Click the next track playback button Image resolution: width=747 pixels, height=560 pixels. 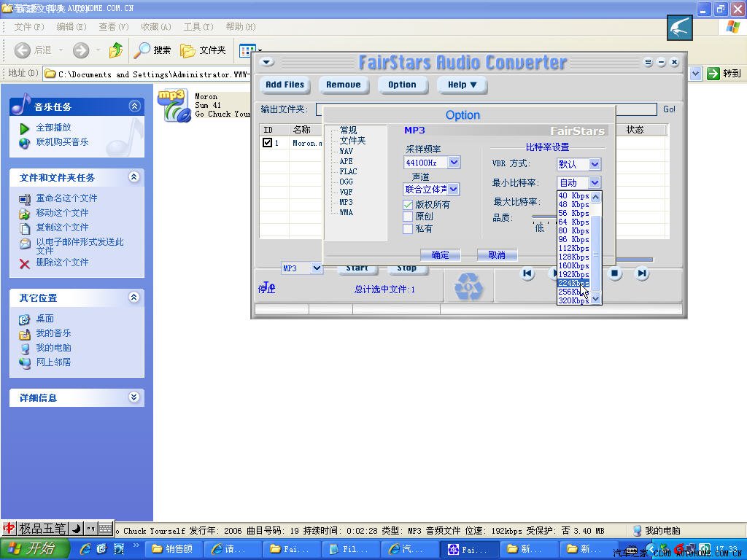pyautogui.click(x=642, y=273)
